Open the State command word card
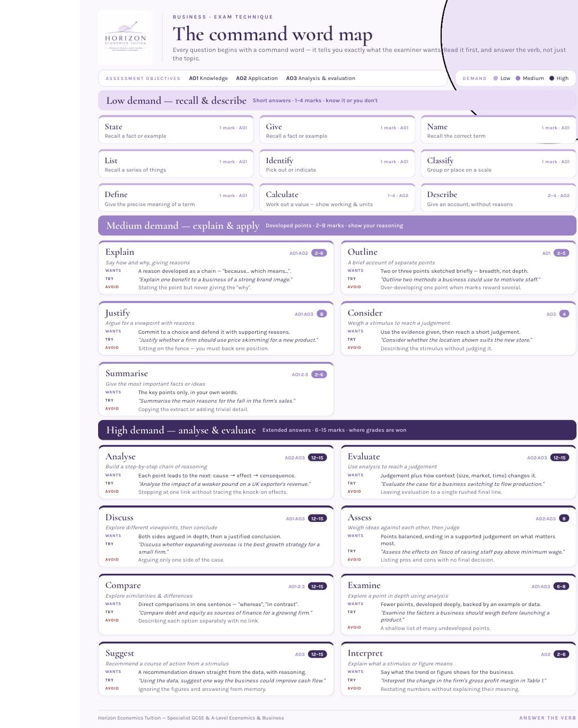 (x=176, y=130)
